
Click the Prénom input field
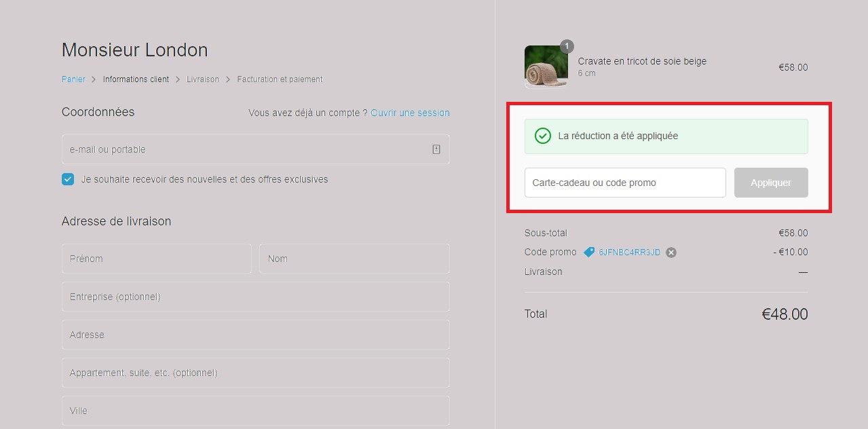tap(156, 259)
